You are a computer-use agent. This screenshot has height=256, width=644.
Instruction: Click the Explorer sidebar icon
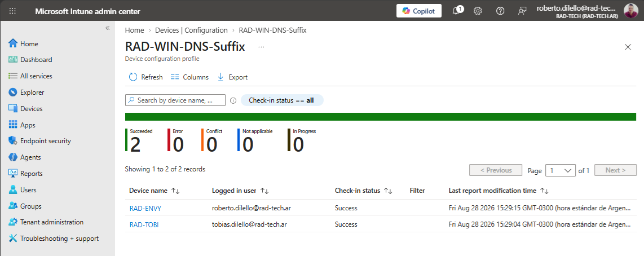point(13,92)
